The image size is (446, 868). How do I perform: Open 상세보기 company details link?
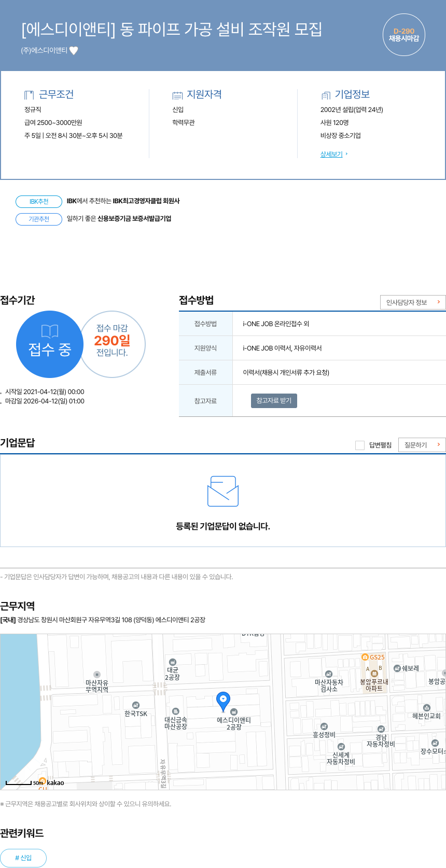tap(331, 154)
